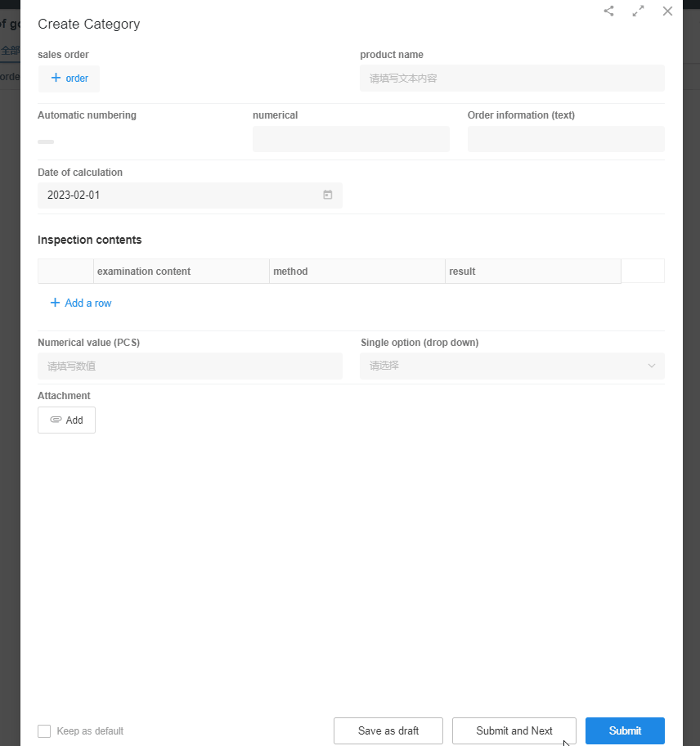Click the 2023-02-01 date value
Image resolution: width=700 pixels, height=746 pixels.
pos(74,195)
